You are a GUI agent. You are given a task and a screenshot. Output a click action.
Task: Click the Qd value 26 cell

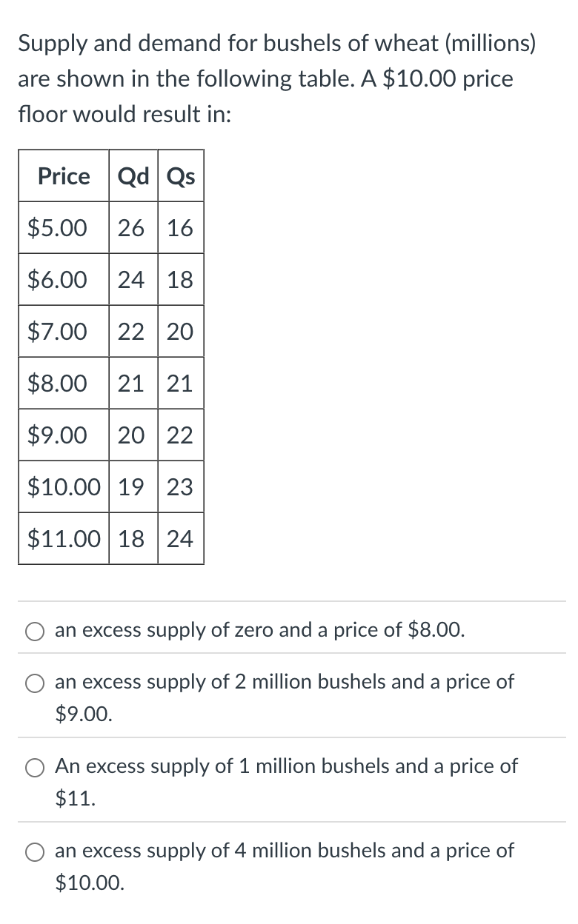(133, 228)
